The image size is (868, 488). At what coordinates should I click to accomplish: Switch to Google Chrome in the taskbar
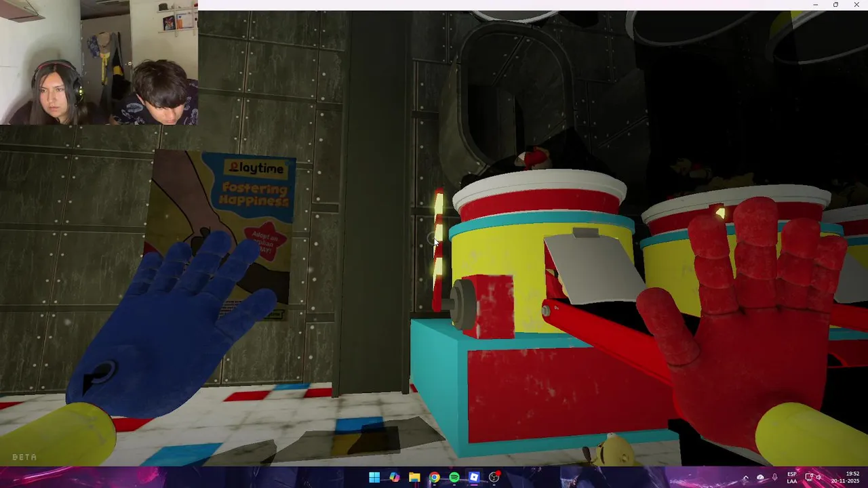tap(434, 477)
